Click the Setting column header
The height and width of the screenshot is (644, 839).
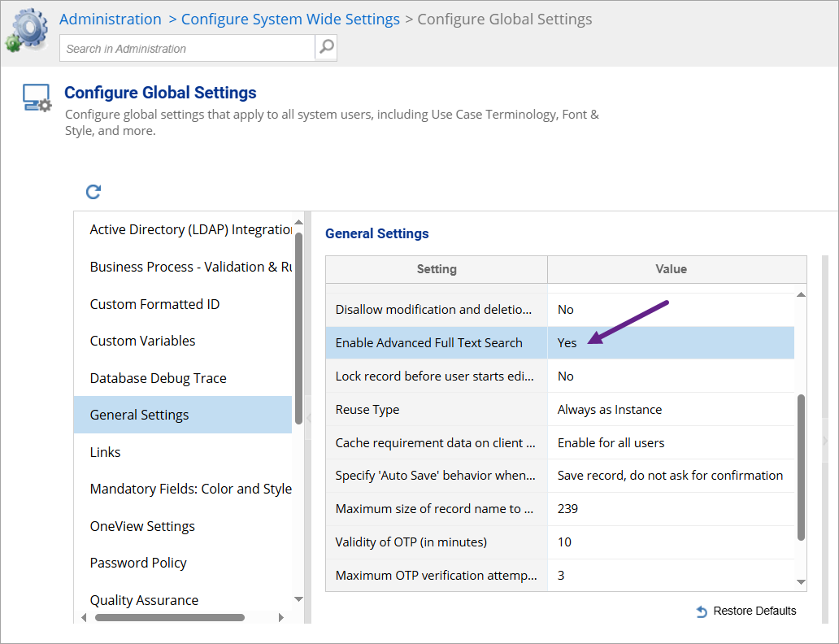(x=437, y=269)
